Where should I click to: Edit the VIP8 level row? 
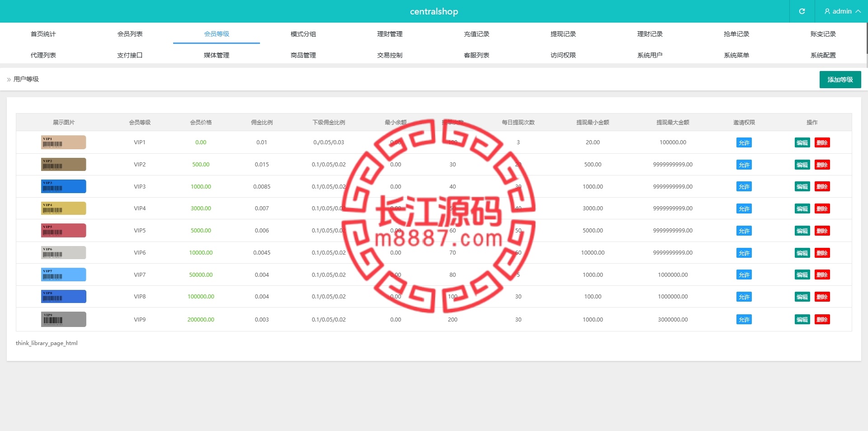click(x=802, y=297)
